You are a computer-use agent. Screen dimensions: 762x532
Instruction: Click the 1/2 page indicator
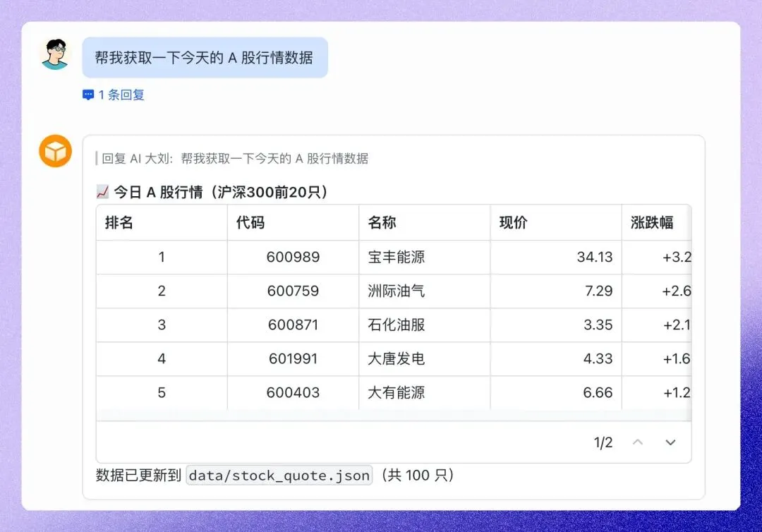tap(603, 442)
